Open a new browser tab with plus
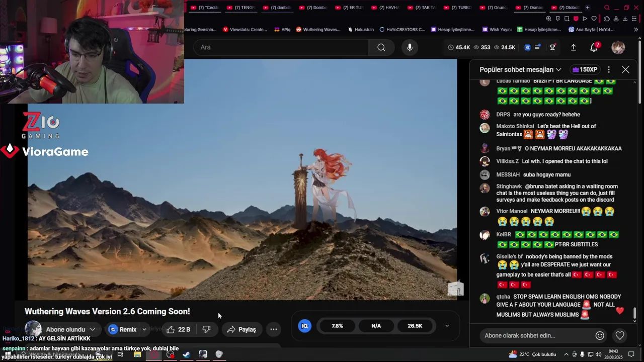Viewport: 644px width, 362px height. 587,8
